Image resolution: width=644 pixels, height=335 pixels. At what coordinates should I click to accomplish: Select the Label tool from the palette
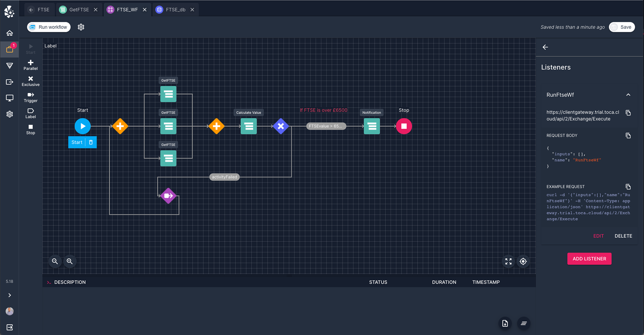30,114
